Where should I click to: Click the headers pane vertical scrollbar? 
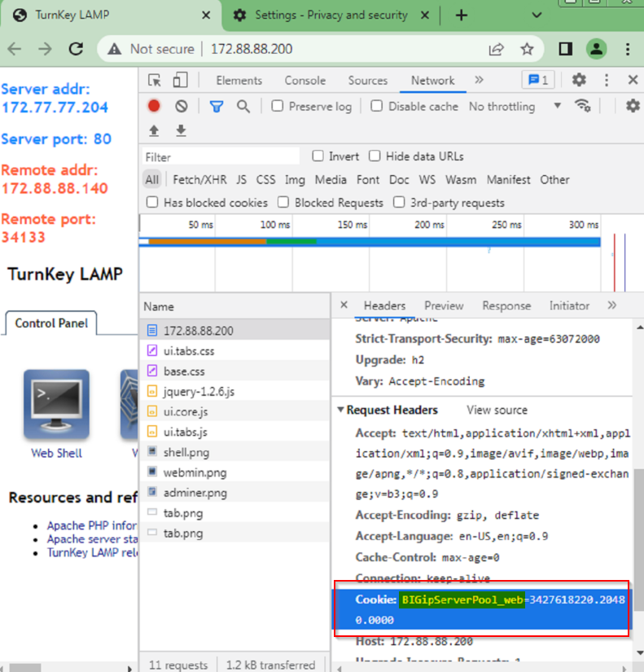click(x=639, y=539)
